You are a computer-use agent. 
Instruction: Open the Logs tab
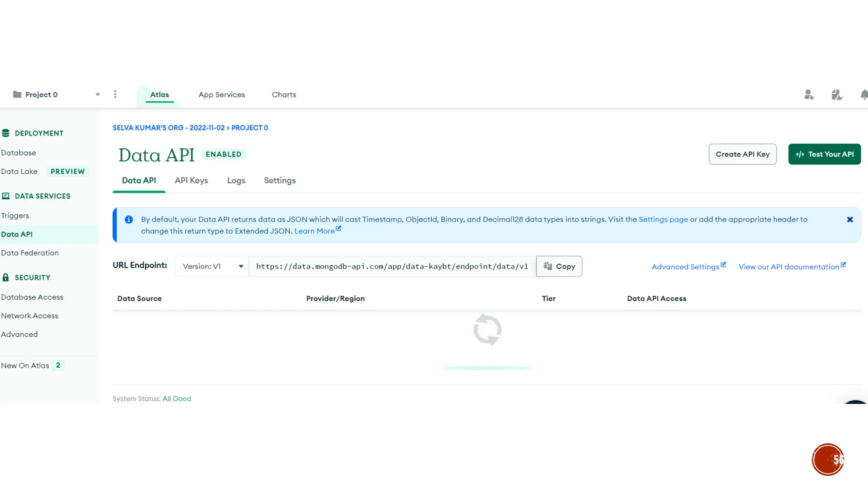[236, 180]
